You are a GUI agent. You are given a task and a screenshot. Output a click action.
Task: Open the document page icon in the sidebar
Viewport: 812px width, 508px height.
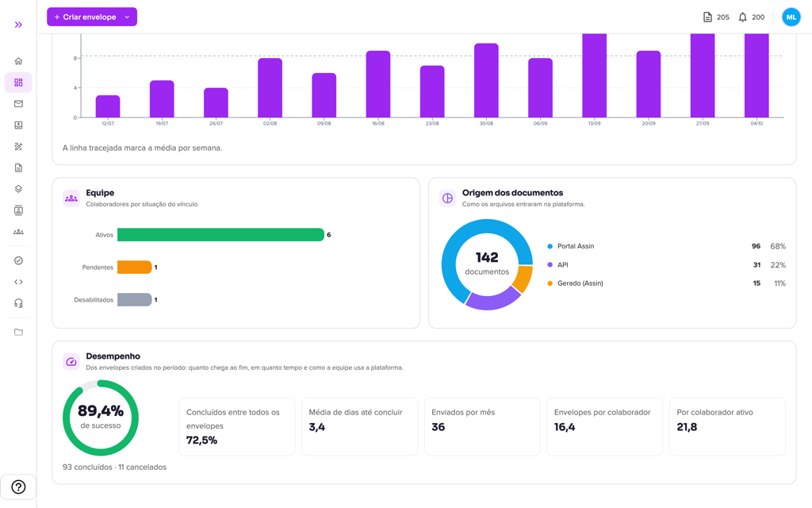18,168
